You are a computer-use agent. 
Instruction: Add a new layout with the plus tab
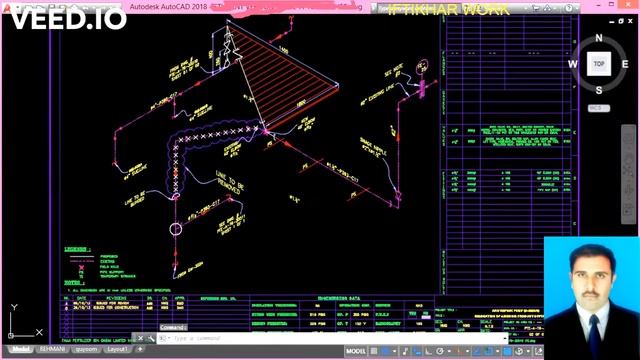[140, 349]
